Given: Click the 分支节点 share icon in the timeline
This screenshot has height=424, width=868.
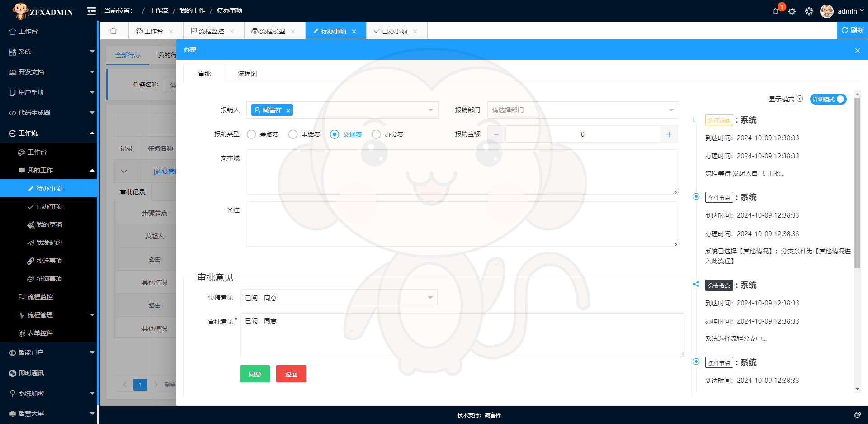Looking at the screenshot, I should coord(696,284).
